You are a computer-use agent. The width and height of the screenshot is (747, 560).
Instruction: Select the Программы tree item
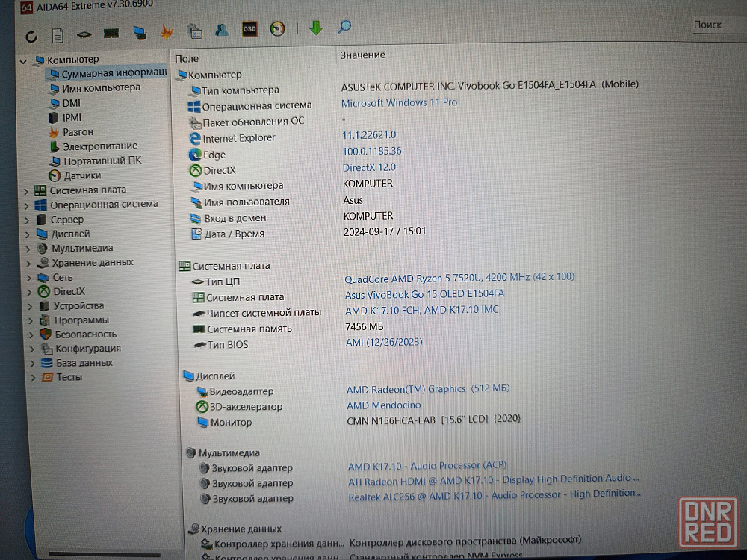[74, 320]
